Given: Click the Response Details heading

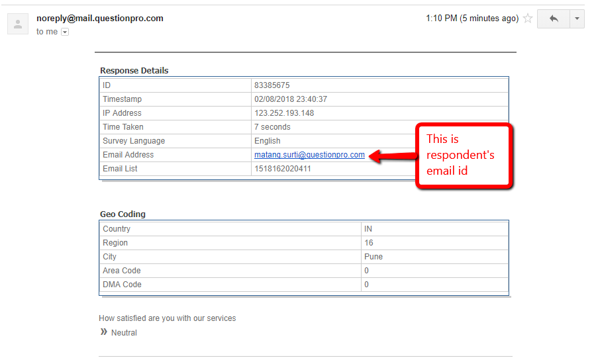Looking at the screenshot, I should [134, 71].
